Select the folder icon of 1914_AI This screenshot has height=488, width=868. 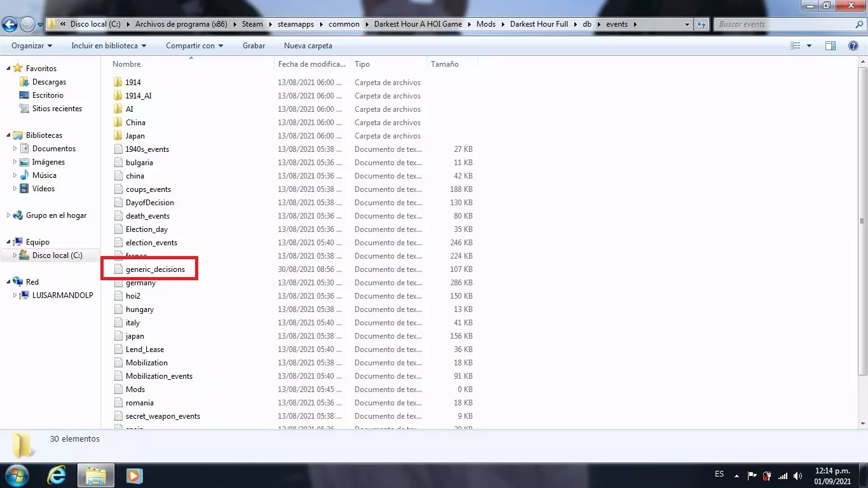(x=118, y=96)
